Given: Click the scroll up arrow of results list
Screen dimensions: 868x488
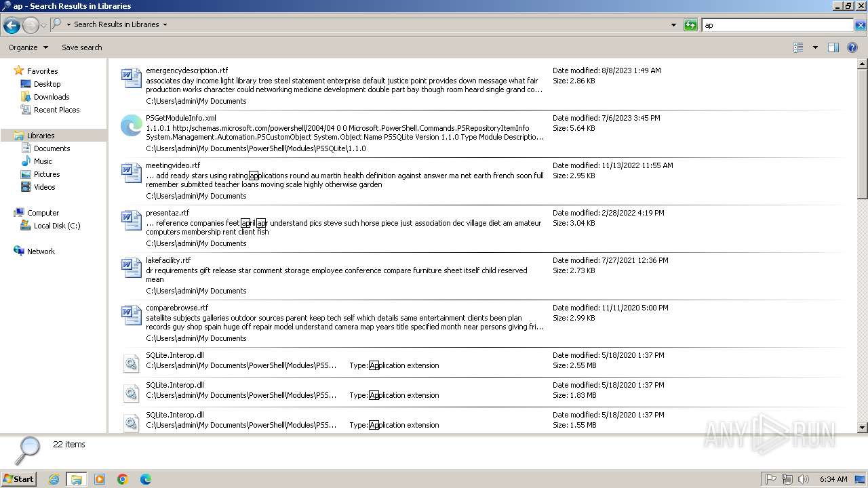Looking at the screenshot, I should [863, 64].
